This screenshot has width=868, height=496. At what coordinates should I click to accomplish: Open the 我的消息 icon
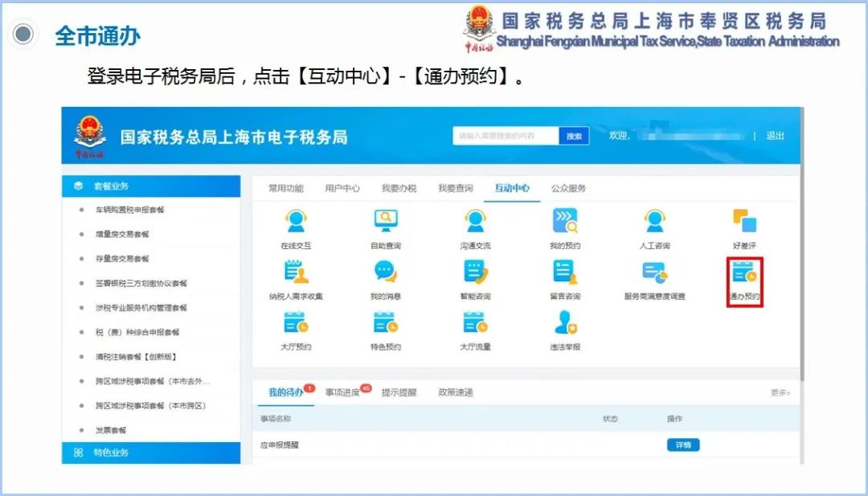tap(385, 272)
